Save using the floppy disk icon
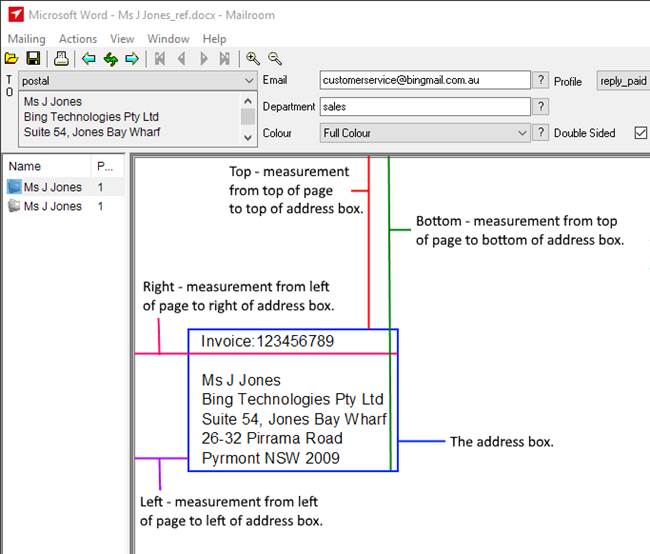 tap(34, 58)
